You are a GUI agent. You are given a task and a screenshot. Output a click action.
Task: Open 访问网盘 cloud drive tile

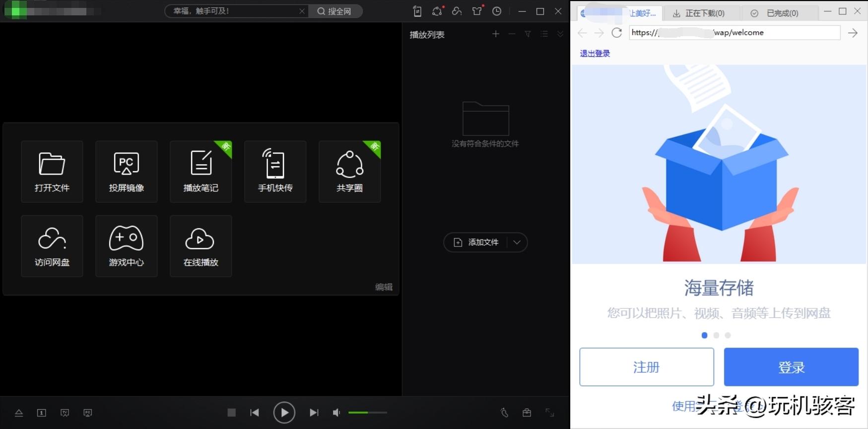pyautogui.click(x=52, y=246)
